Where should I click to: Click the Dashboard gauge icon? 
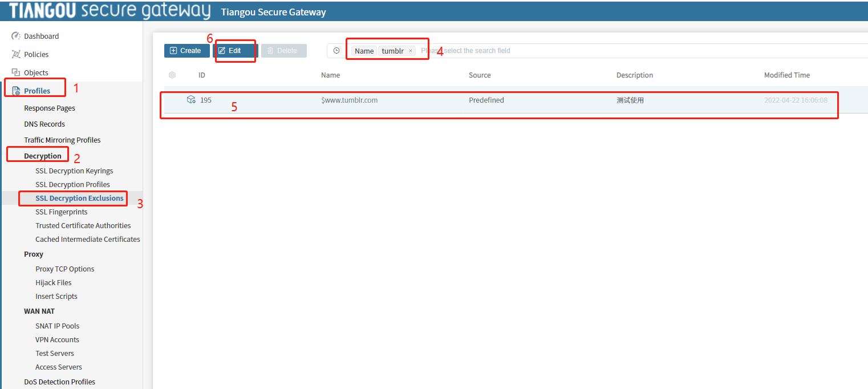click(16, 36)
